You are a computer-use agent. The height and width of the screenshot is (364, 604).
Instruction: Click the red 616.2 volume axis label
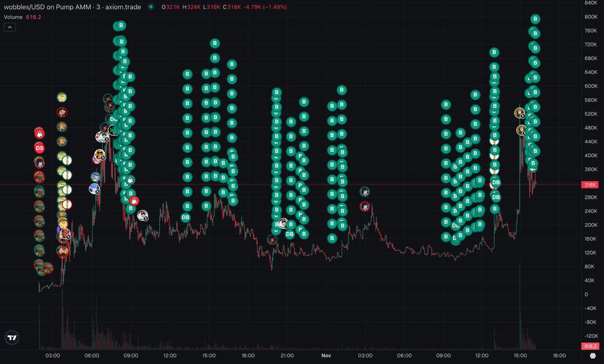pos(590,346)
